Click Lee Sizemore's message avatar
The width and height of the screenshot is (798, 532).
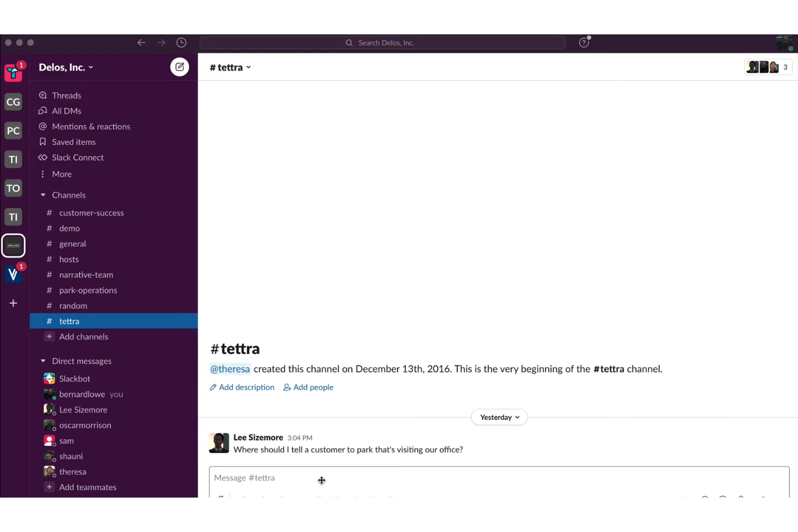[x=219, y=443]
